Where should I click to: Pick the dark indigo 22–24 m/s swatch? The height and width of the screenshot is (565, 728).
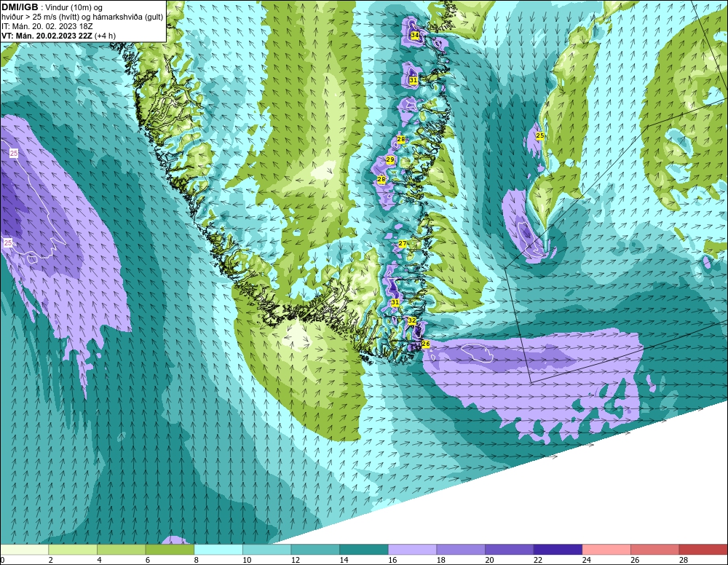point(558,550)
